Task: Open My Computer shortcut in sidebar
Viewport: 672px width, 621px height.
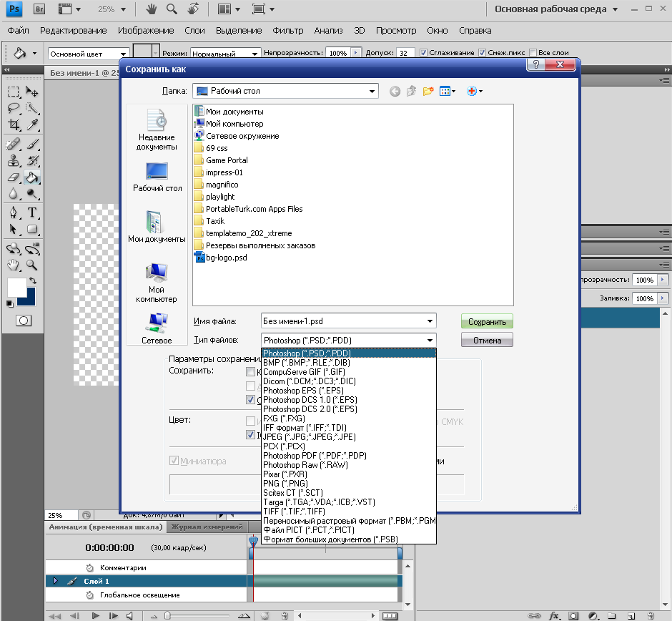Action: (157, 283)
